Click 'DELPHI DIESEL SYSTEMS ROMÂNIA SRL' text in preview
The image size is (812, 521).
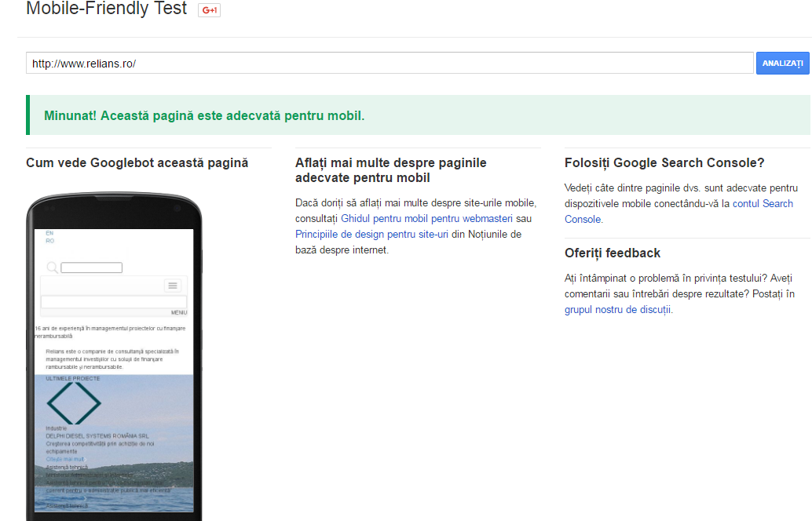(x=97, y=435)
